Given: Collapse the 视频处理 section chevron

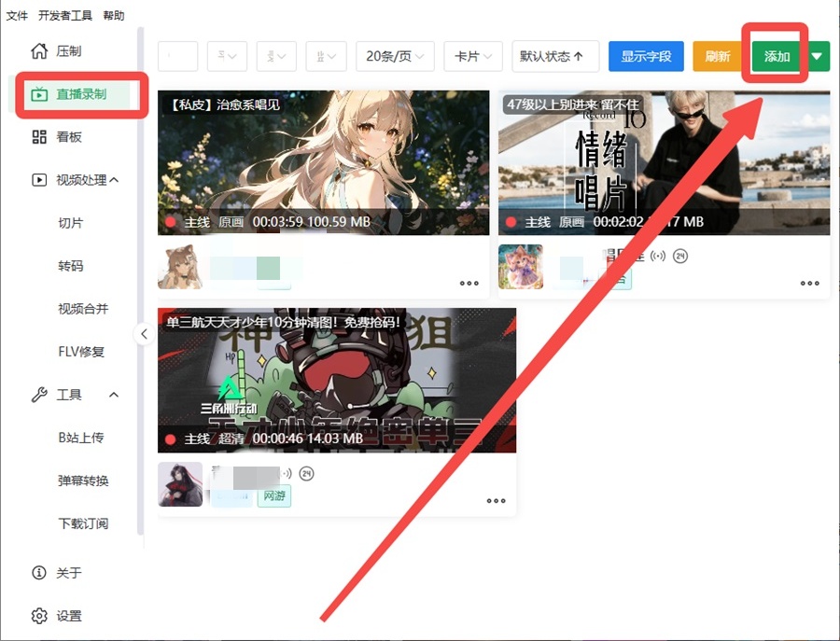Looking at the screenshot, I should click(x=114, y=180).
